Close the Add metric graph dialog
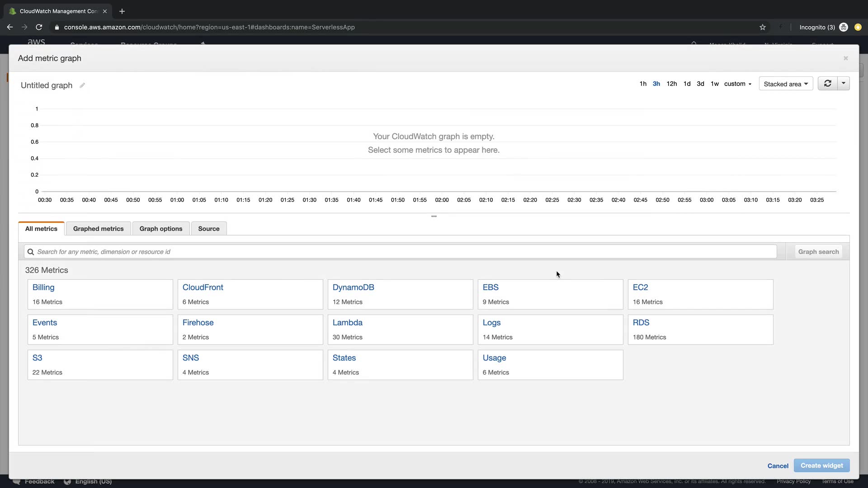 tap(845, 58)
